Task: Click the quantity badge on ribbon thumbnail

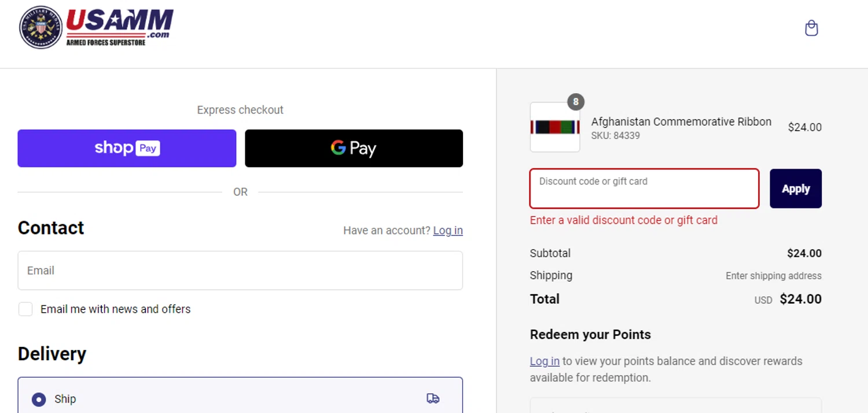Action: click(x=575, y=102)
